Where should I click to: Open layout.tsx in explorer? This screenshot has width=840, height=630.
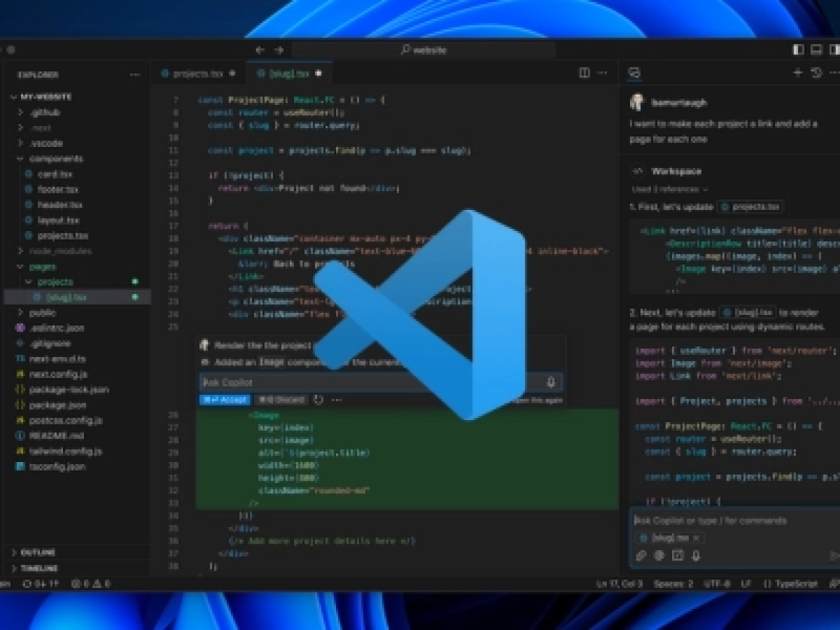click(x=77, y=220)
